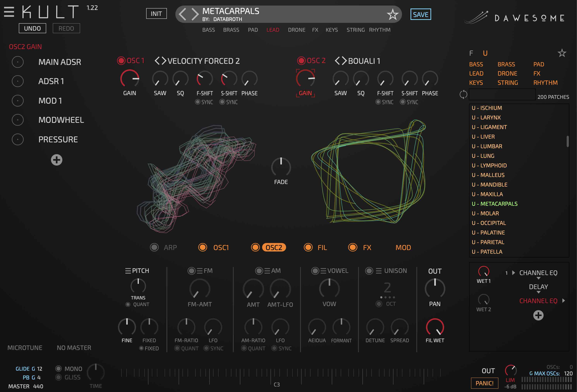Add a new modulator with plus icon

[57, 160]
